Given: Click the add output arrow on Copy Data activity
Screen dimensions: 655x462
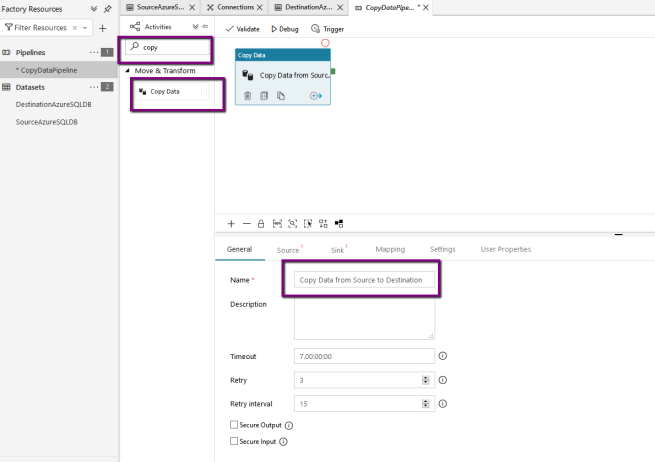Looking at the screenshot, I should (316, 96).
